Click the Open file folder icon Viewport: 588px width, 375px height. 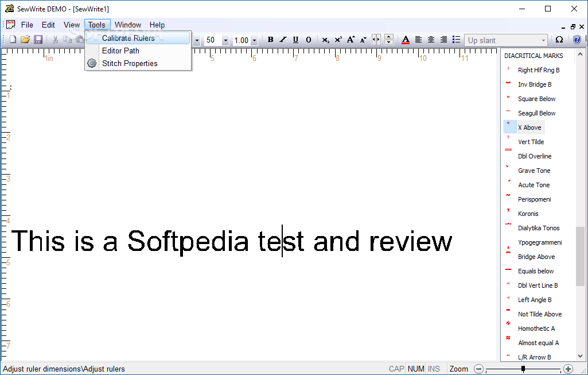(25, 40)
